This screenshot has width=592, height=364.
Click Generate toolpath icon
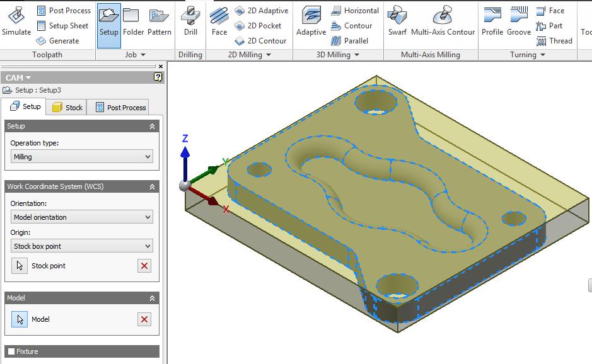(58, 41)
